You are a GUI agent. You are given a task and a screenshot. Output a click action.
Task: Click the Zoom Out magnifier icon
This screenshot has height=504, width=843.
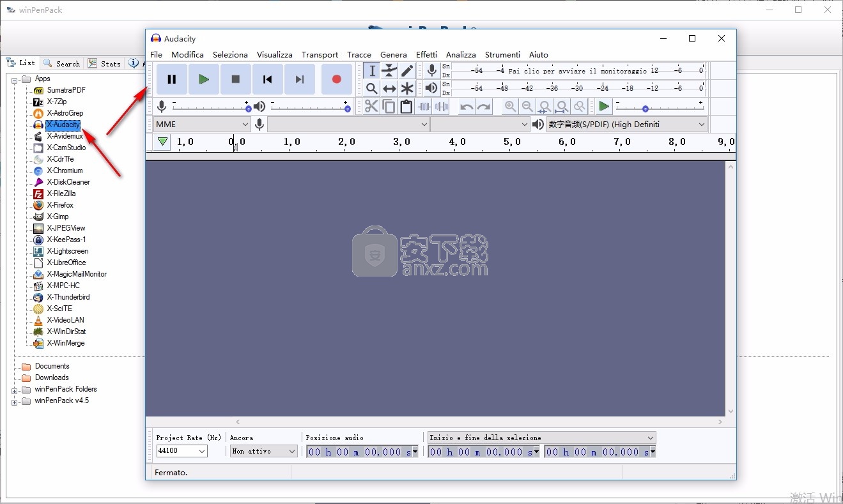[527, 106]
